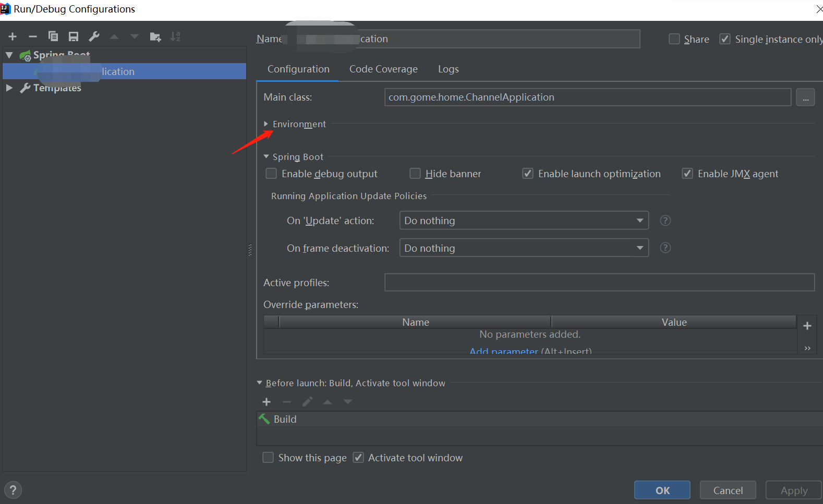Add a before launch task
This screenshot has width=823, height=504.
(x=267, y=402)
